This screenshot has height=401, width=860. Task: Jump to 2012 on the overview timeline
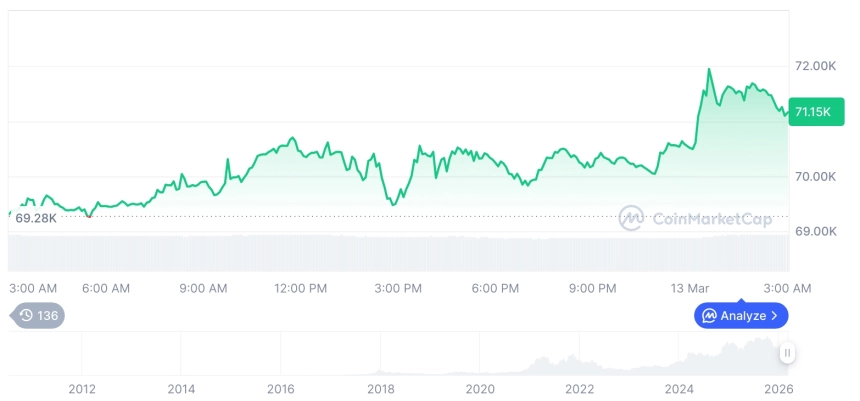click(82, 389)
